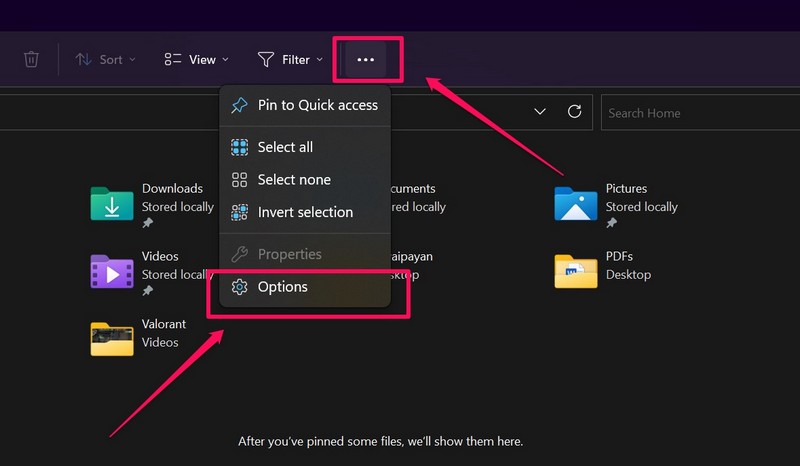Choose Select none from the menu
The height and width of the screenshot is (466, 800).
[294, 180]
